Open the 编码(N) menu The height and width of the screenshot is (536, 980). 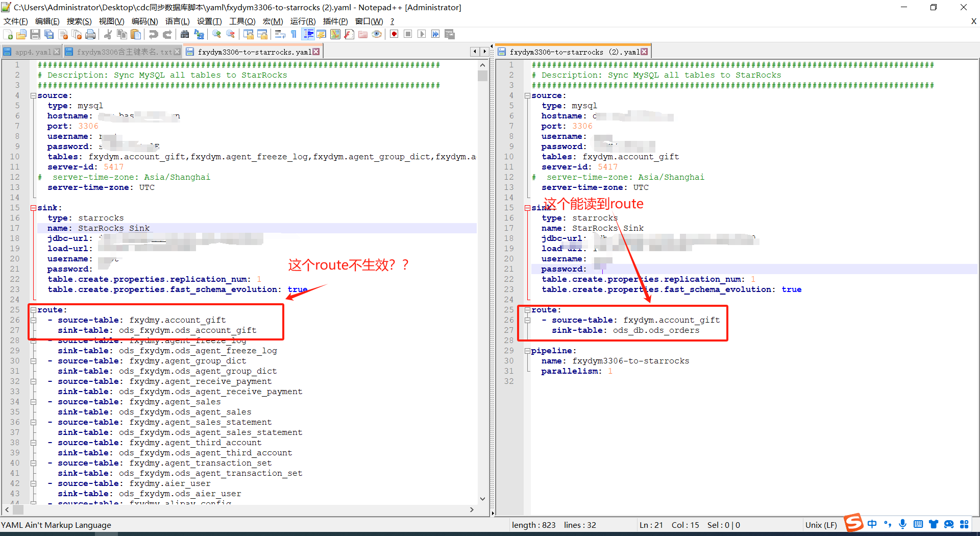[x=144, y=21]
